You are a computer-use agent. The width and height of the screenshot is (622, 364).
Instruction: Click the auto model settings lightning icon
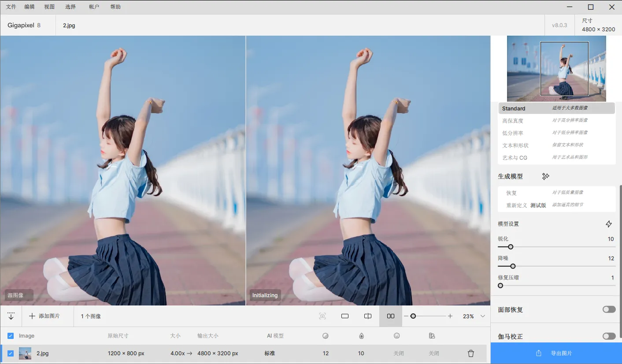click(609, 224)
